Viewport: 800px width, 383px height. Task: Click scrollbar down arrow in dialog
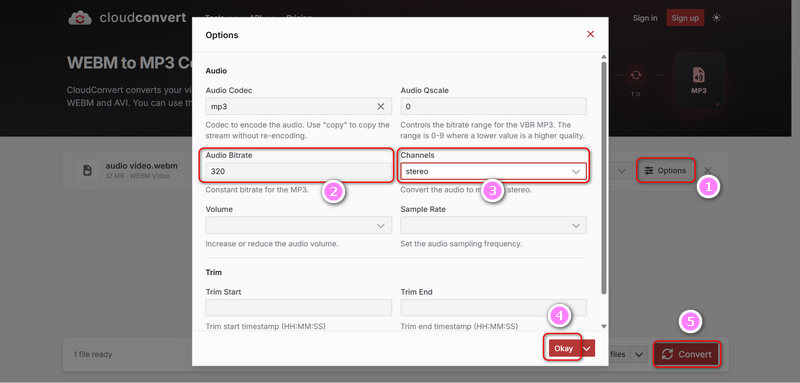(x=604, y=326)
